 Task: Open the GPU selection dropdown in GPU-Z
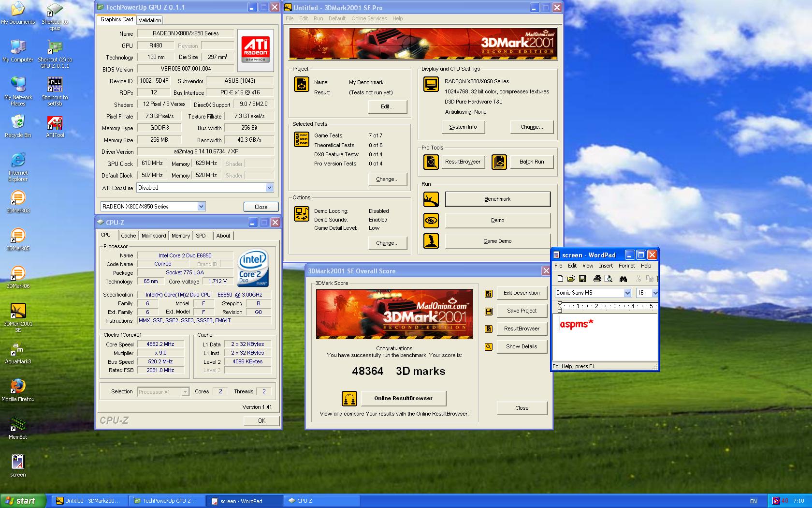pyautogui.click(x=201, y=207)
